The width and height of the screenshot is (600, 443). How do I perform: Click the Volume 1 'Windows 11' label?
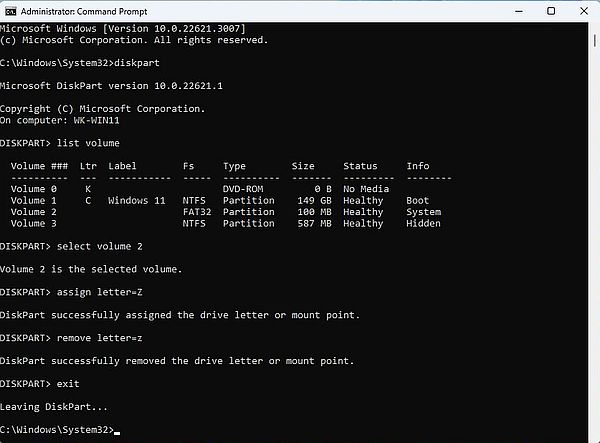(x=136, y=200)
